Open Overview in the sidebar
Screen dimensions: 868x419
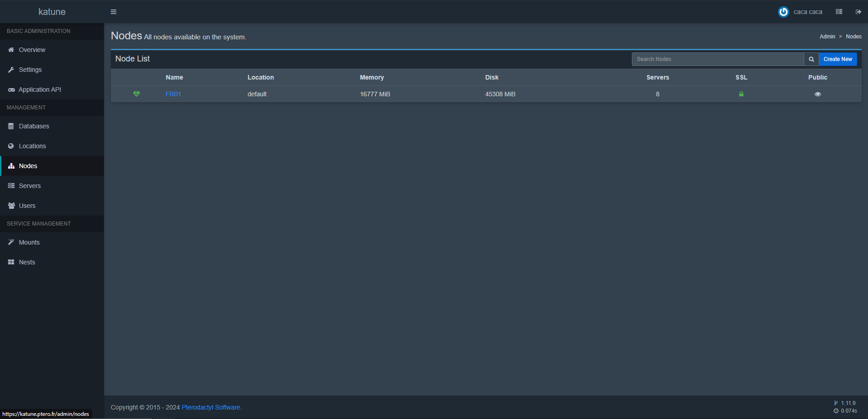point(52,50)
